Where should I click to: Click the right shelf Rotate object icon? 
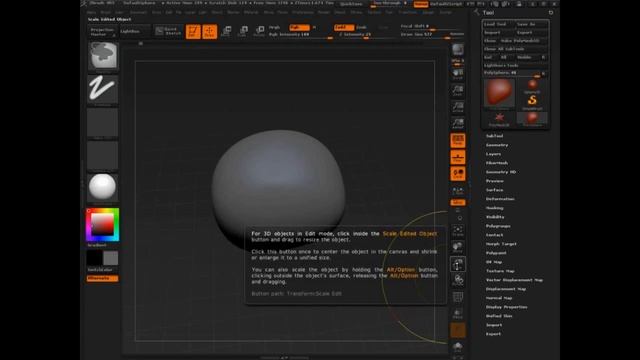tap(458, 280)
